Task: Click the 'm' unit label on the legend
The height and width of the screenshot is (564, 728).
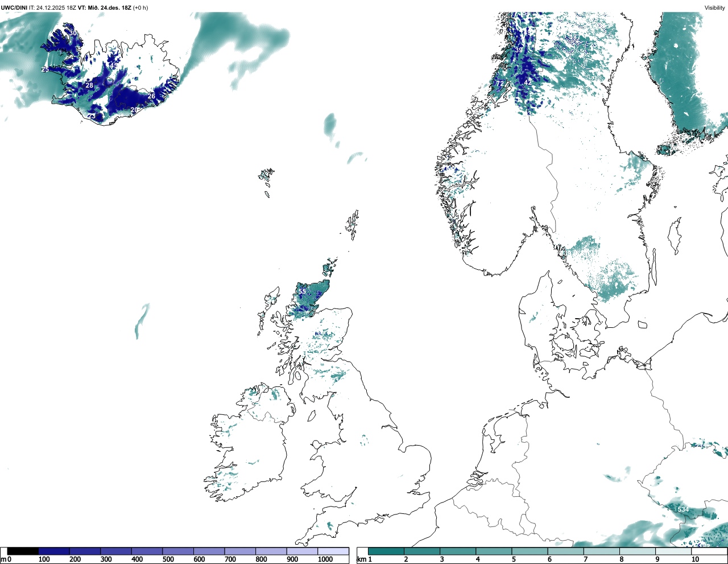Action: [x=3, y=559]
